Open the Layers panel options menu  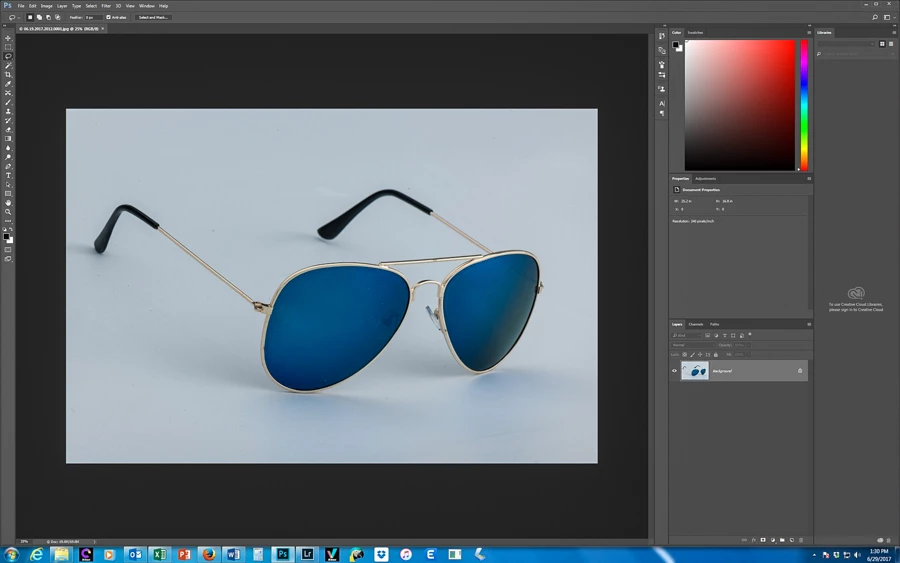click(809, 324)
